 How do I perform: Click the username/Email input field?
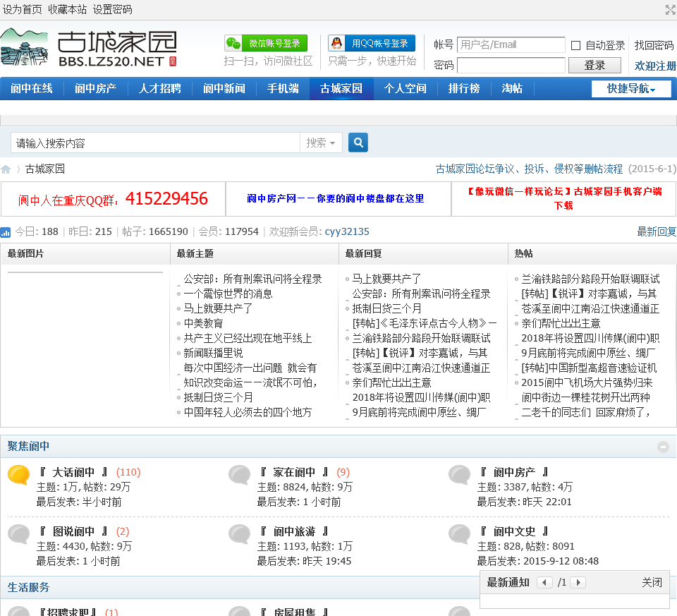point(511,44)
